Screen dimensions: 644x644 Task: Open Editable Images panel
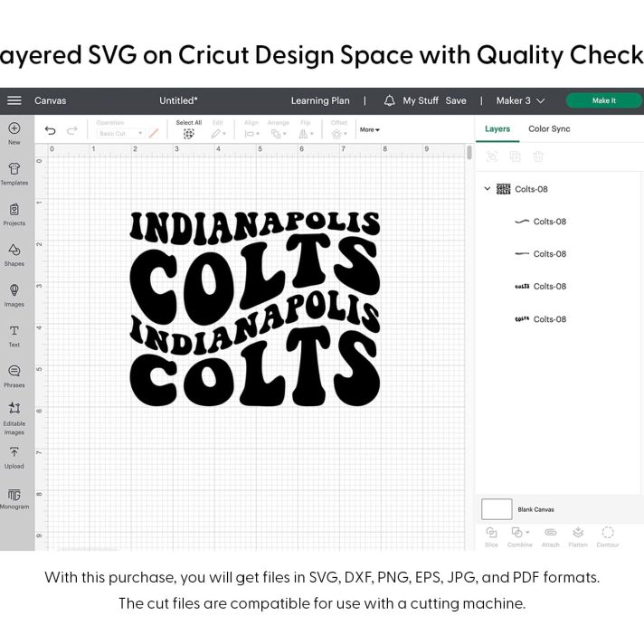pos(14,419)
